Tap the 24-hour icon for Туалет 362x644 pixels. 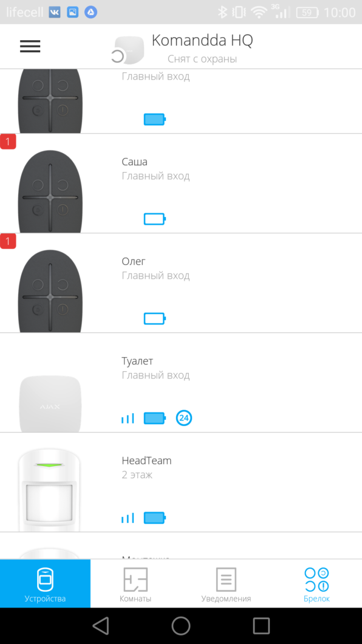184,418
